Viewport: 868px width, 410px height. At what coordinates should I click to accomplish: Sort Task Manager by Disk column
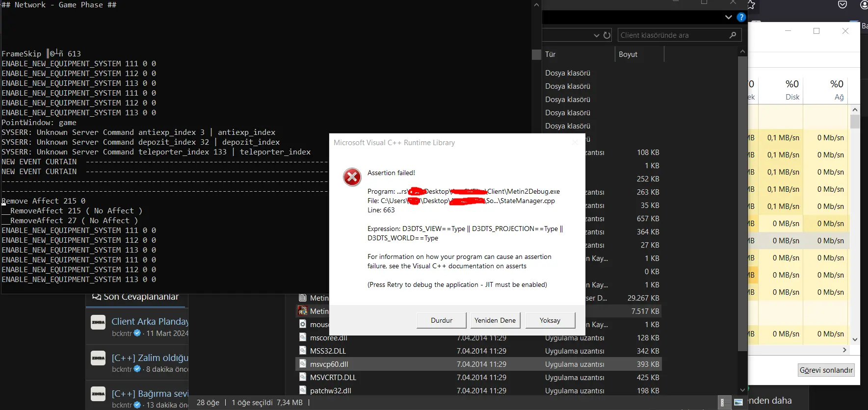coord(791,90)
